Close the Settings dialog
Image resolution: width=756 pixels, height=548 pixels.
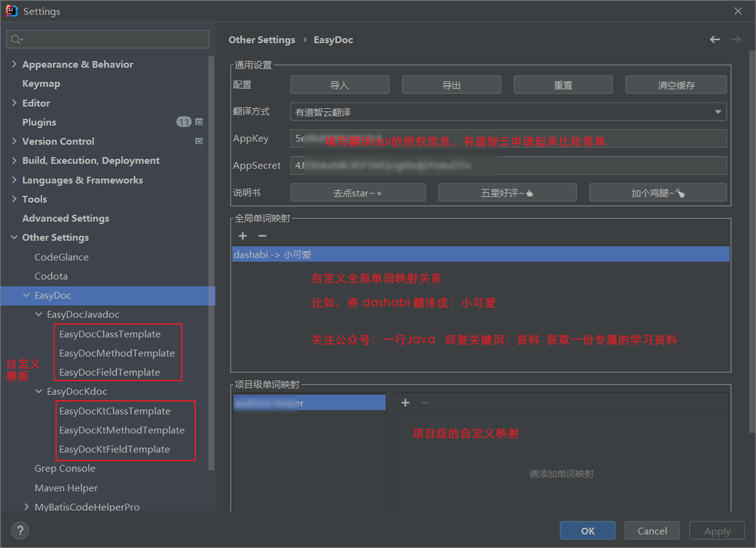738,11
